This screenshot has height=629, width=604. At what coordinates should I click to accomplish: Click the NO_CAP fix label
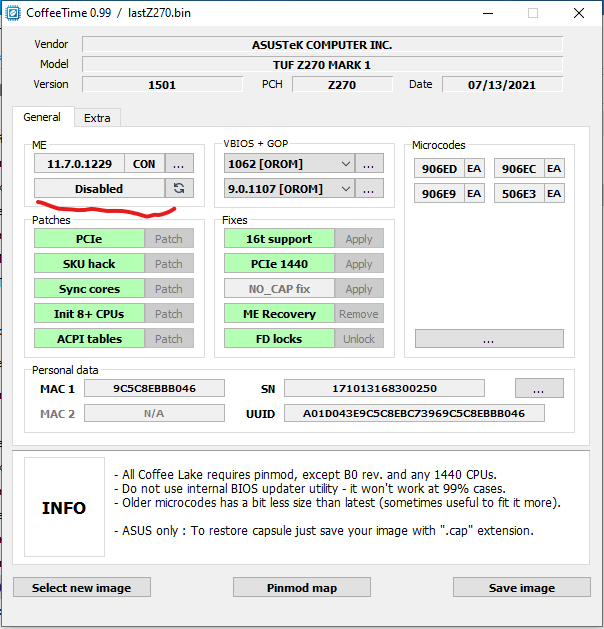coord(279,288)
